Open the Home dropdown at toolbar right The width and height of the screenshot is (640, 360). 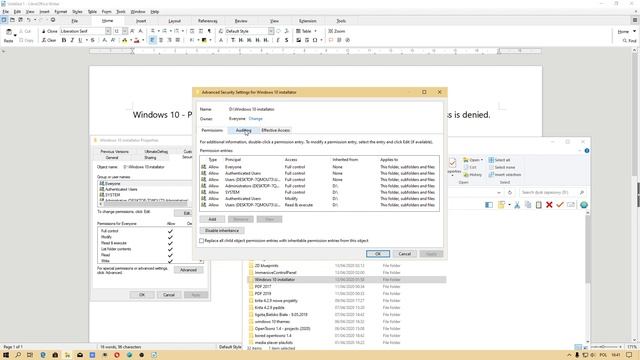(634, 31)
